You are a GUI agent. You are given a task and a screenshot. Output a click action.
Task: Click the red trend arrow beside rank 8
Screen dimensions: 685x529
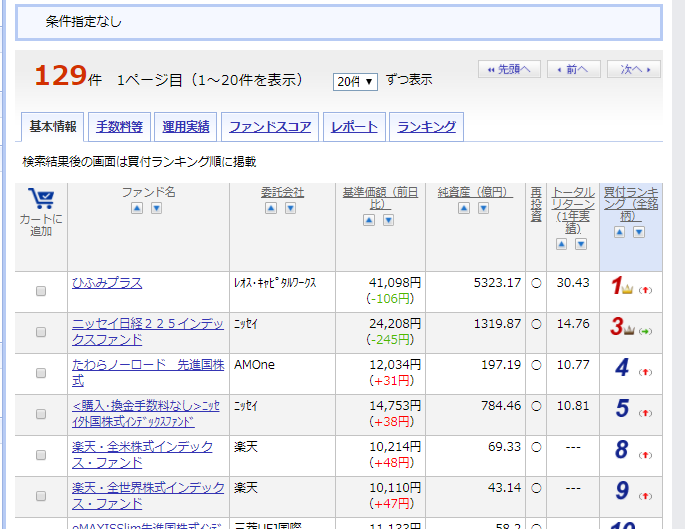click(x=645, y=455)
